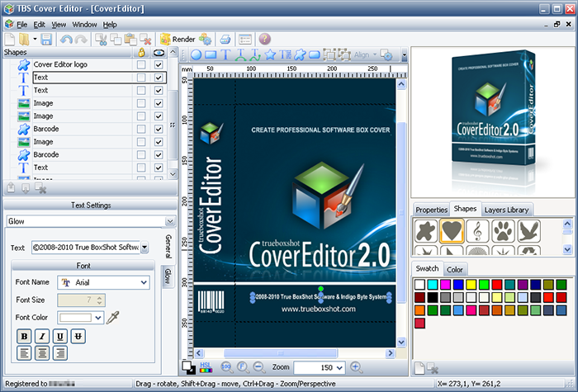This screenshot has height=392, width=578.
Task: Click the Text content input field
Action: click(x=86, y=248)
